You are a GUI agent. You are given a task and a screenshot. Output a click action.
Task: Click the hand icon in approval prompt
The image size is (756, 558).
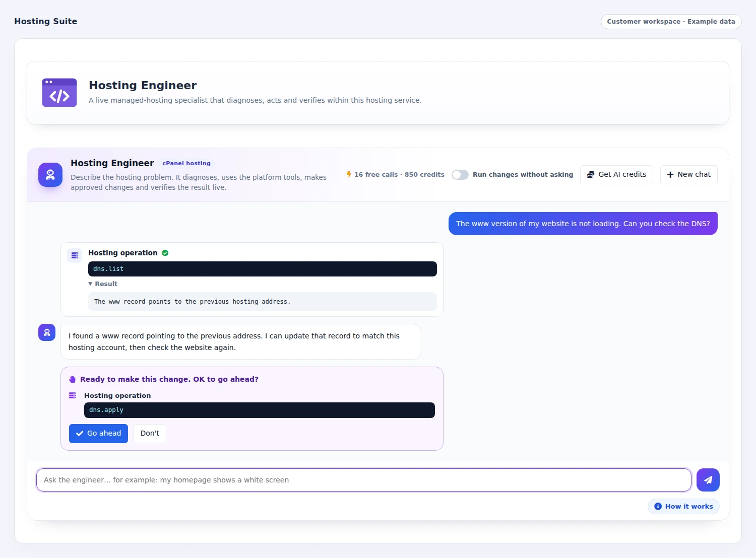click(73, 379)
